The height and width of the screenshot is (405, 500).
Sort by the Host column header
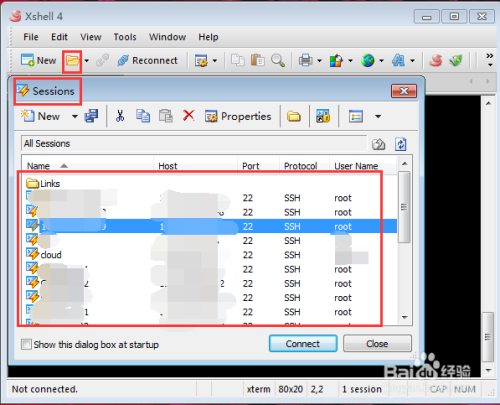[x=195, y=165]
